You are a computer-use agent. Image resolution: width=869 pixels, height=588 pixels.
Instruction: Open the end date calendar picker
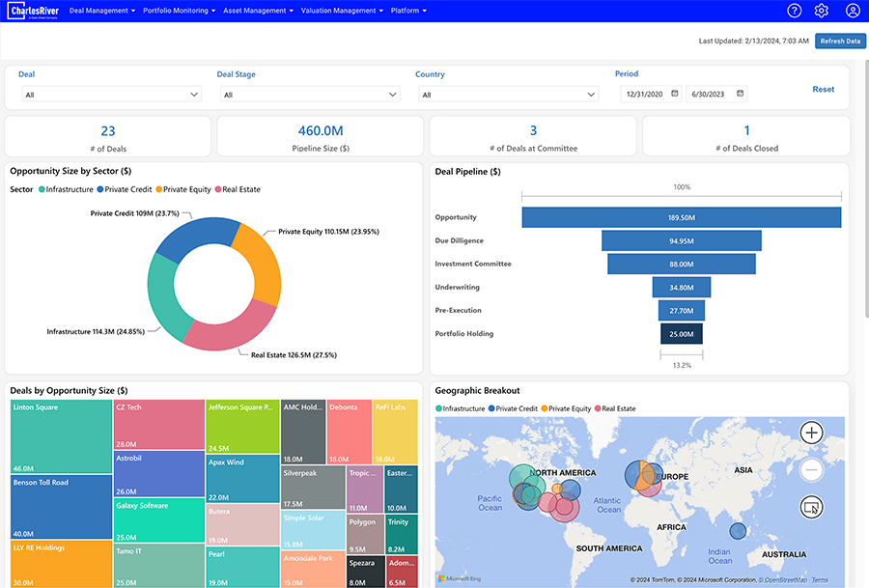[740, 94]
